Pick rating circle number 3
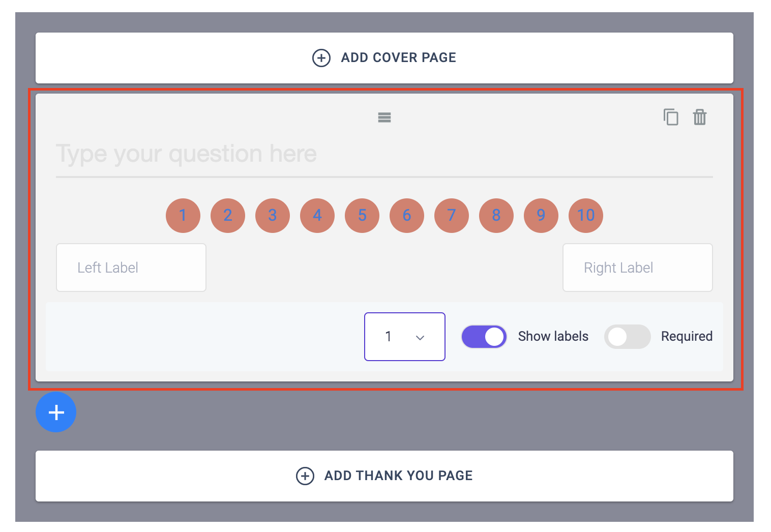The width and height of the screenshot is (771, 532). point(273,216)
